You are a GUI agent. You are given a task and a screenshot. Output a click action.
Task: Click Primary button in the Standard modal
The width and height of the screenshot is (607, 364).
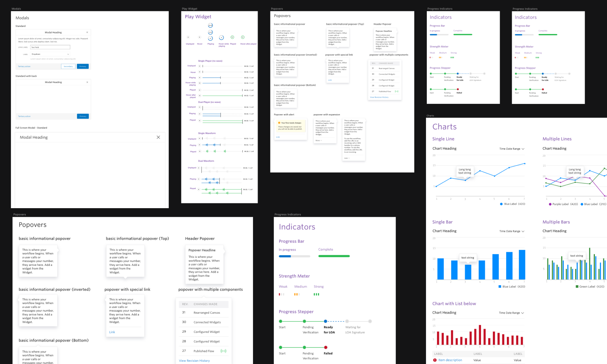(x=83, y=66)
